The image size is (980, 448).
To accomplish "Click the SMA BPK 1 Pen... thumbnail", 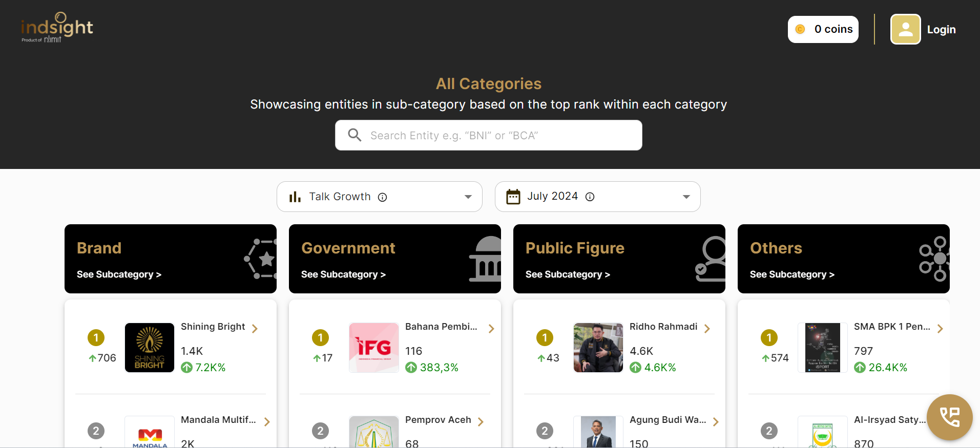I will [823, 348].
